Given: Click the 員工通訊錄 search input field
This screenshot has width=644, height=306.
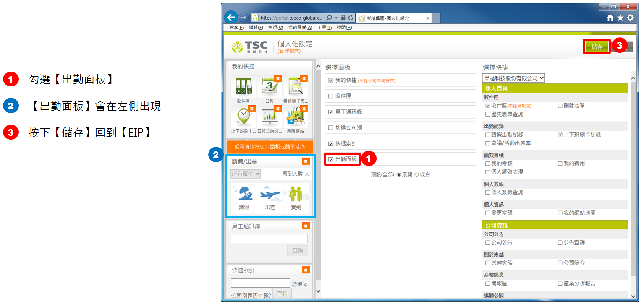Looking at the screenshot, I should click(269, 239).
